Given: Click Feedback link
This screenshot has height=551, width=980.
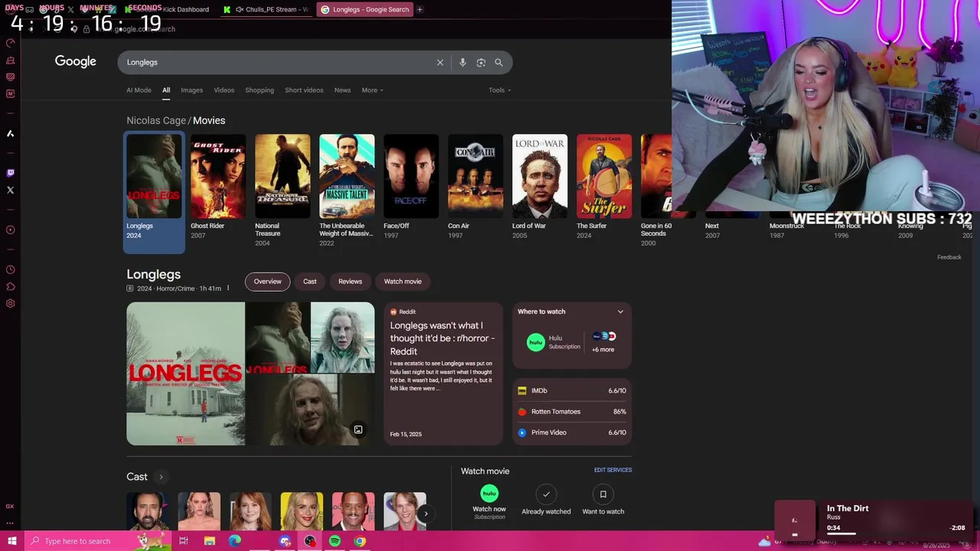Looking at the screenshot, I should pos(949,257).
